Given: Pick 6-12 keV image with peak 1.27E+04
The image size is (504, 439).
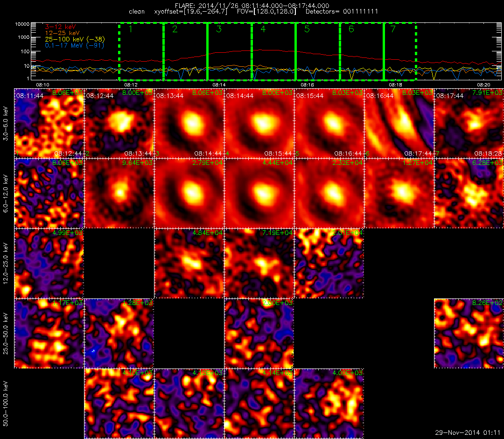Looking at the screenshot, I should [x=399, y=193].
